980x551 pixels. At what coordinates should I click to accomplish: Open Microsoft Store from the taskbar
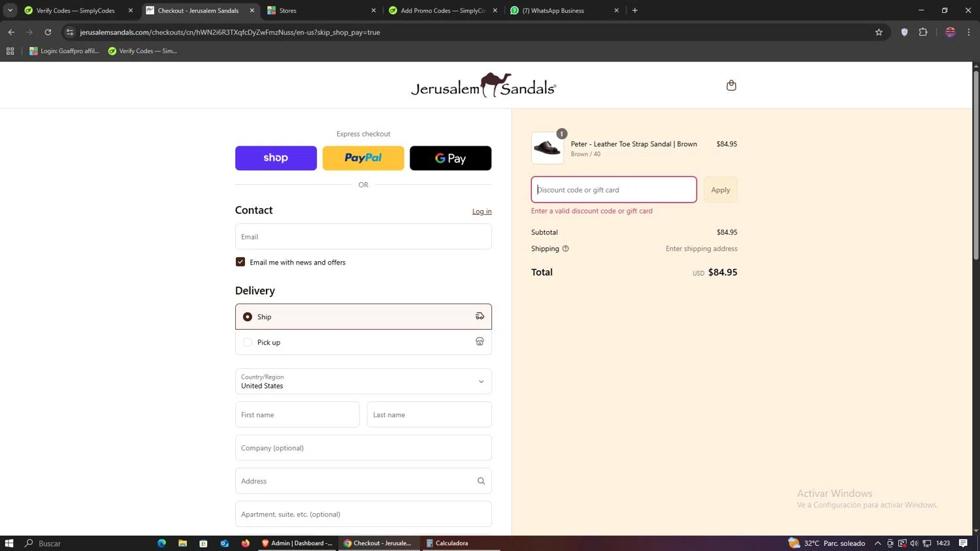[204, 543]
